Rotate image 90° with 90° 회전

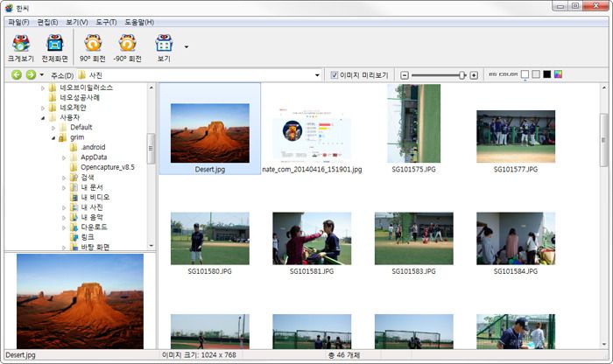pyautogui.click(x=93, y=48)
